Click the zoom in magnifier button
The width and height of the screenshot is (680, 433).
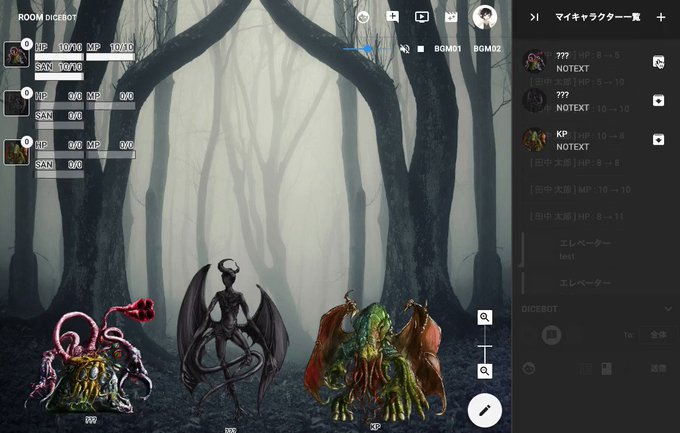(x=484, y=317)
